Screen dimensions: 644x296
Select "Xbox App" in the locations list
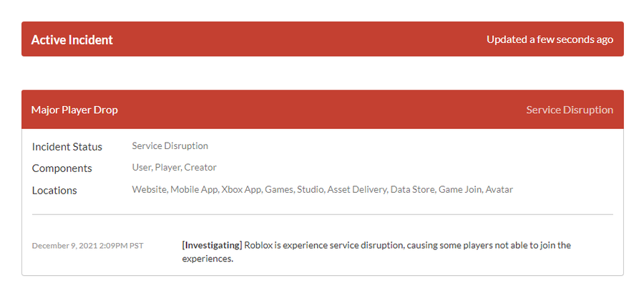point(242,190)
